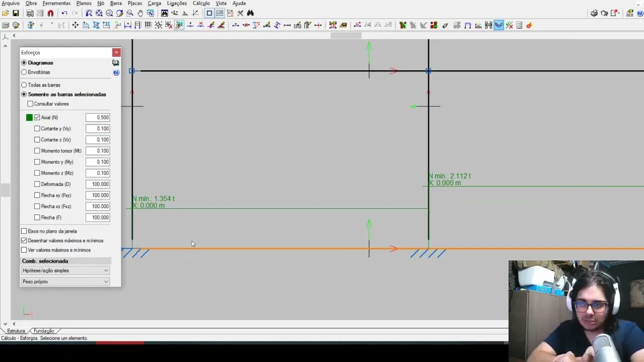
Task: Open the Peso próprio dropdown
Action: 65,282
